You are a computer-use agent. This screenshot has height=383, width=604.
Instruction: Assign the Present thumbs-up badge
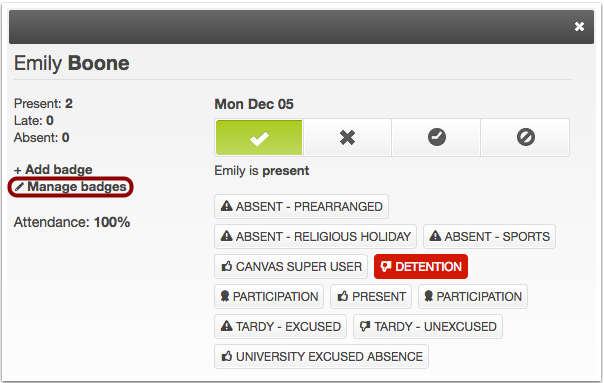pyautogui.click(x=371, y=297)
